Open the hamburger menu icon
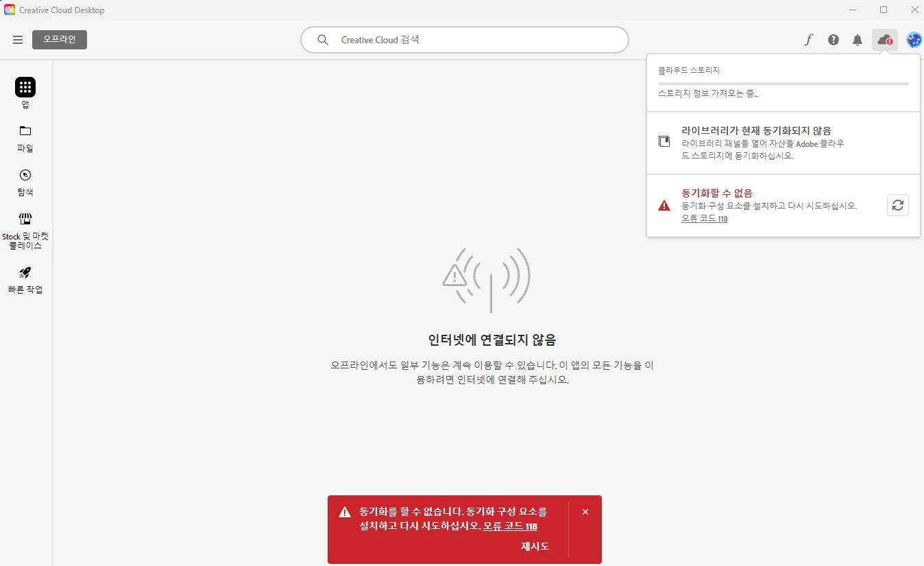The height and width of the screenshot is (566, 924). click(x=18, y=40)
